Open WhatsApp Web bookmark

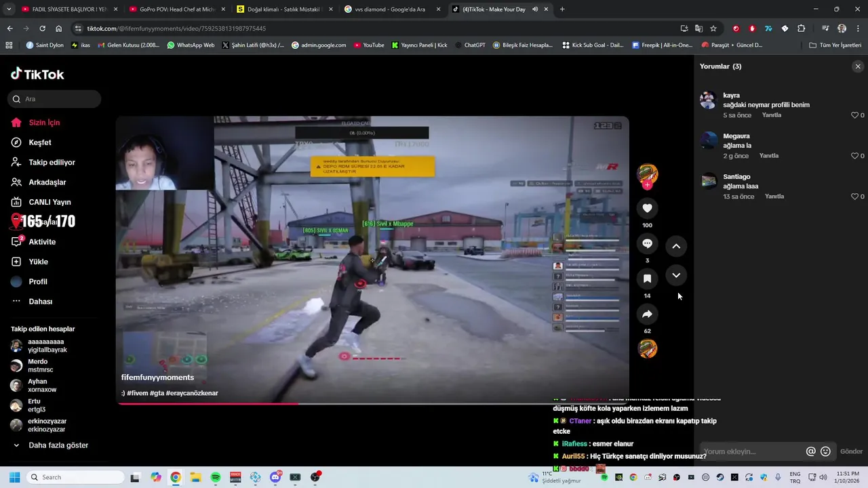pos(191,45)
